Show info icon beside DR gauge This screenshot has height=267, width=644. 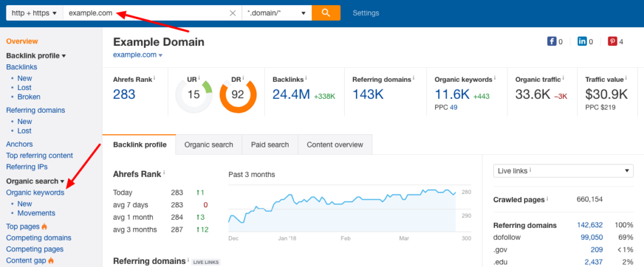[x=243, y=77]
